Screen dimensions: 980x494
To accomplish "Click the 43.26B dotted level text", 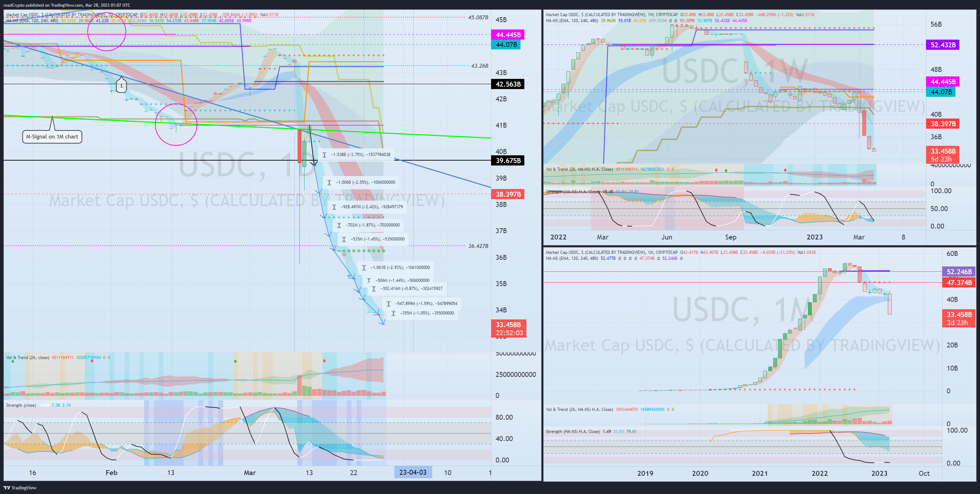I will (x=479, y=66).
